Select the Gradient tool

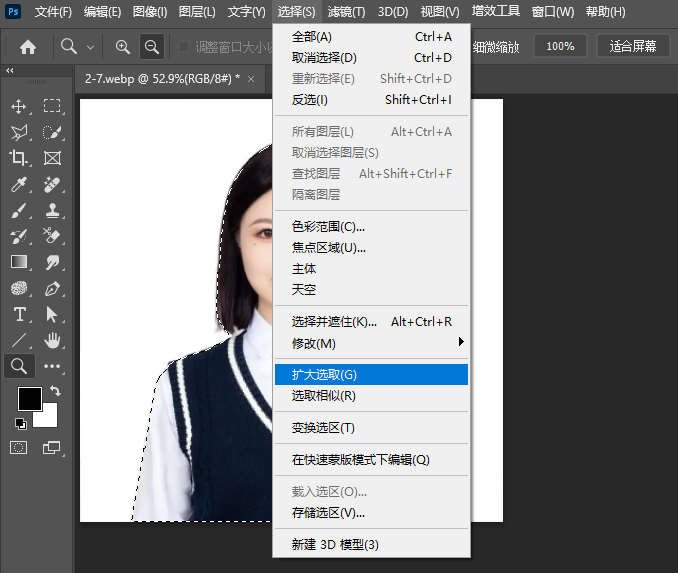point(19,262)
